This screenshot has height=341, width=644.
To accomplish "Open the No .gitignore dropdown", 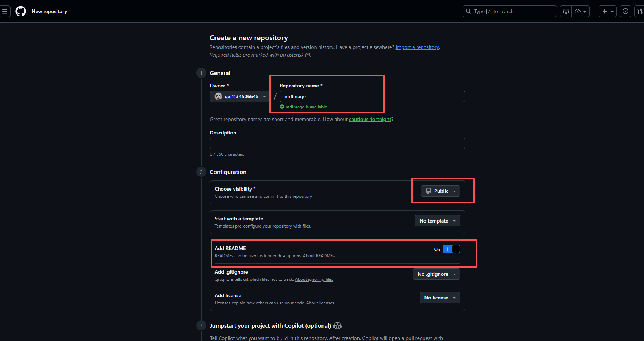I will click(436, 274).
